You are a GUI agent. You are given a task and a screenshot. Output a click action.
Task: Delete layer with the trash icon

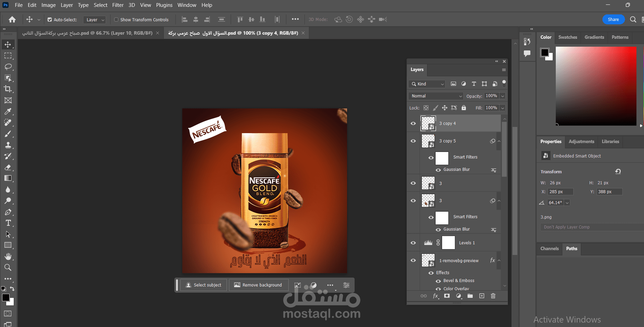493,296
